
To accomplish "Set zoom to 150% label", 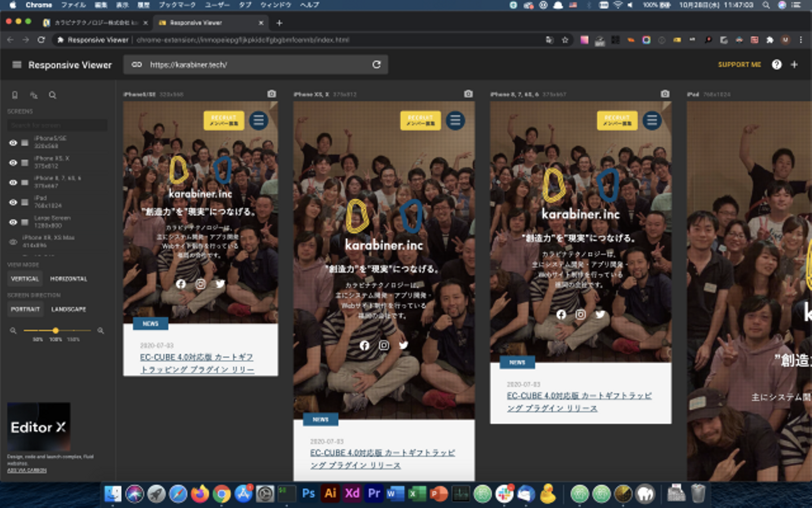I will pyautogui.click(x=73, y=340).
